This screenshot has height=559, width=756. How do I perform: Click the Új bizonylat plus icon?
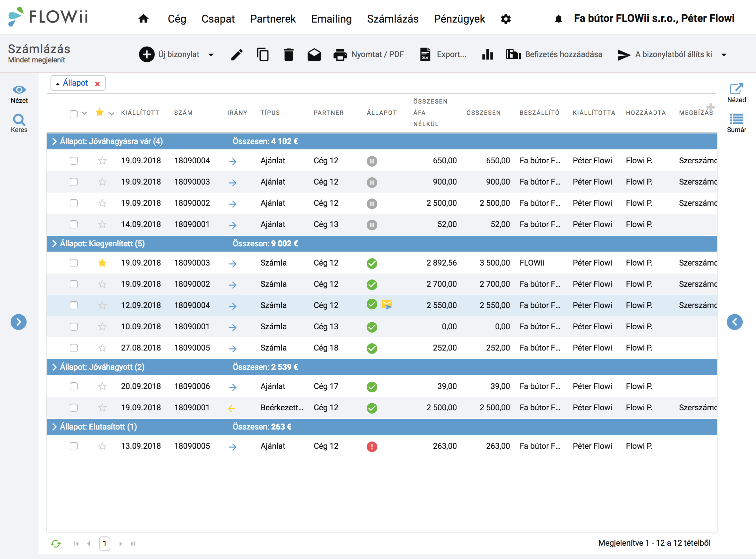point(146,54)
